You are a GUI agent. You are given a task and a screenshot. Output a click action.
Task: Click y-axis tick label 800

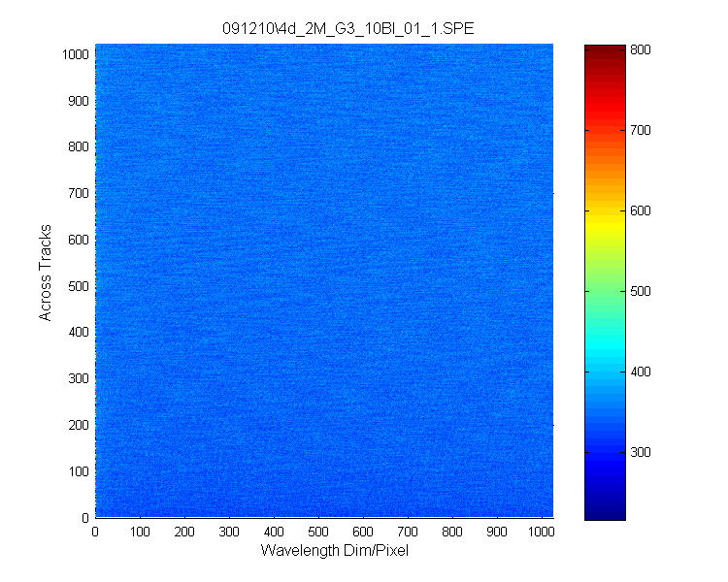pos(79,146)
